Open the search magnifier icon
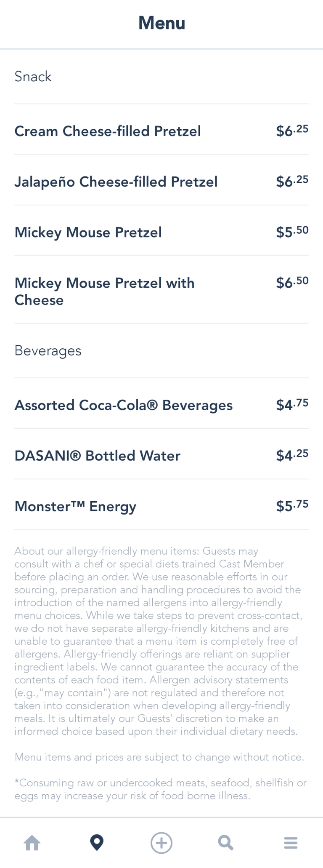 [x=226, y=843]
